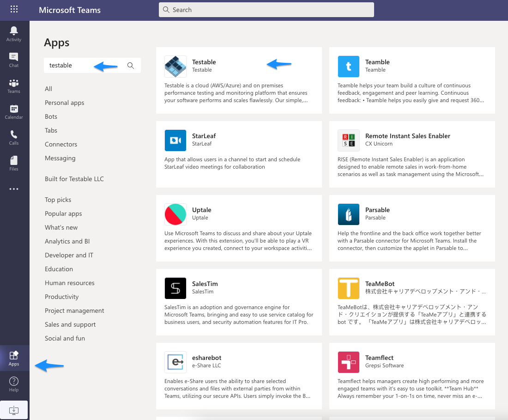Open the Teamble app title
Image resolution: width=508 pixels, height=420 pixels.
(377, 62)
